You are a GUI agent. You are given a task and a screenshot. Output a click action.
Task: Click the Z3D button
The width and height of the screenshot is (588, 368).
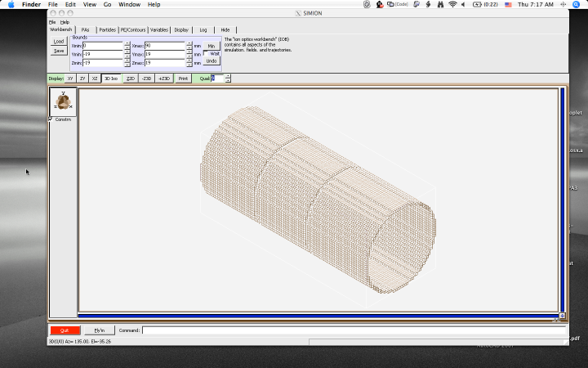[131, 79]
